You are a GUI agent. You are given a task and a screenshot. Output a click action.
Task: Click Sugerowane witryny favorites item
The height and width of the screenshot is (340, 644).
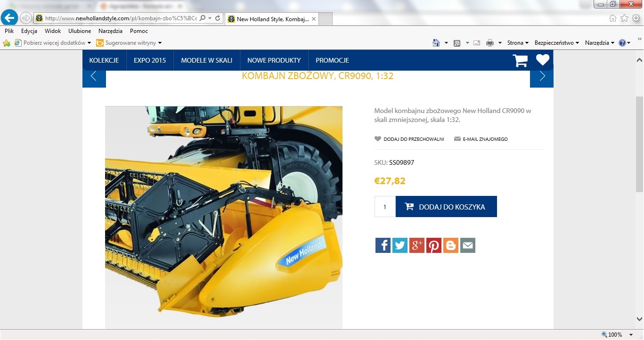pyautogui.click(x=129, y=43)
